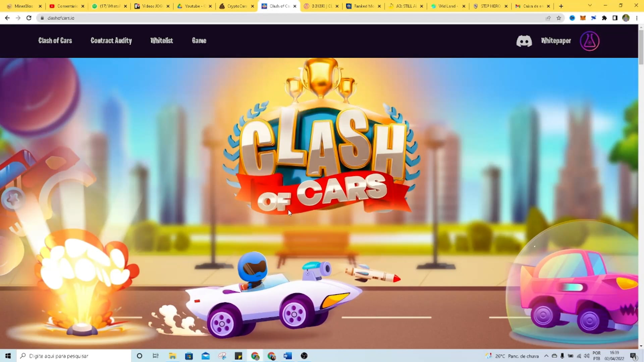Viewport: 644px width, 362px height.
Task: Select Whitelist in the site navigation
Action: [161, 41]
